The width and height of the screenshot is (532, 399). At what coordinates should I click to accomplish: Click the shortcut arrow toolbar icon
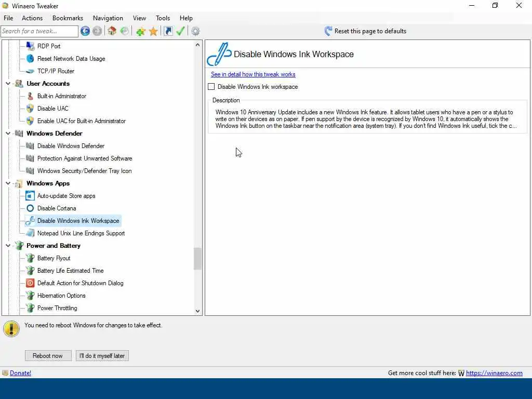pos(168,31)
